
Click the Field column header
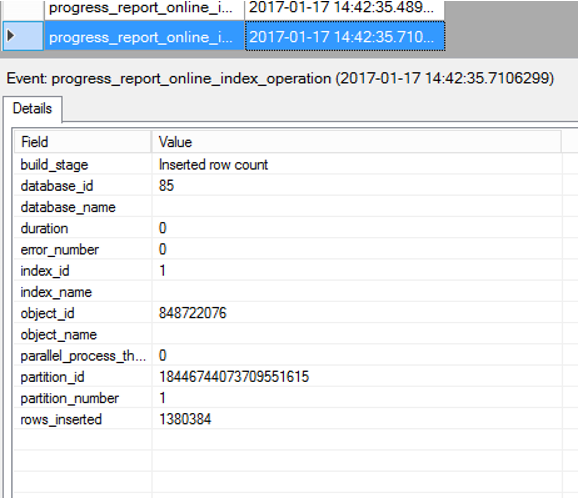click(83, 142)
